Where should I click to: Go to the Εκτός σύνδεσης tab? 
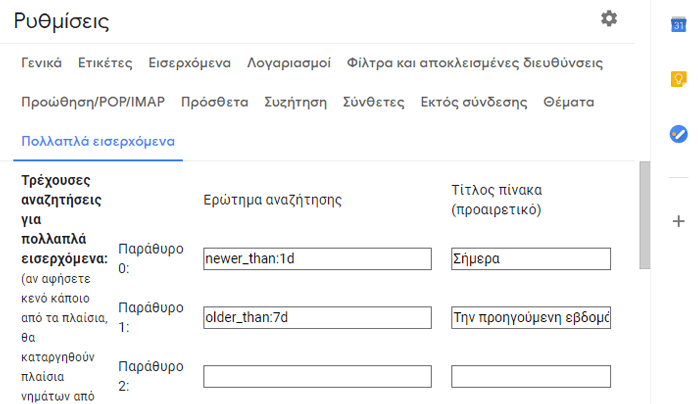473,102
